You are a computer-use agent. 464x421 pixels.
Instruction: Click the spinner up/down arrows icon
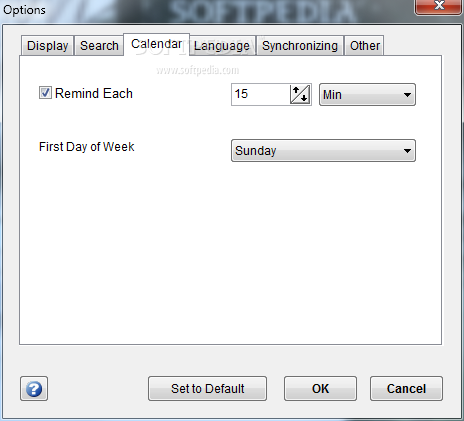tap(300, 95)
